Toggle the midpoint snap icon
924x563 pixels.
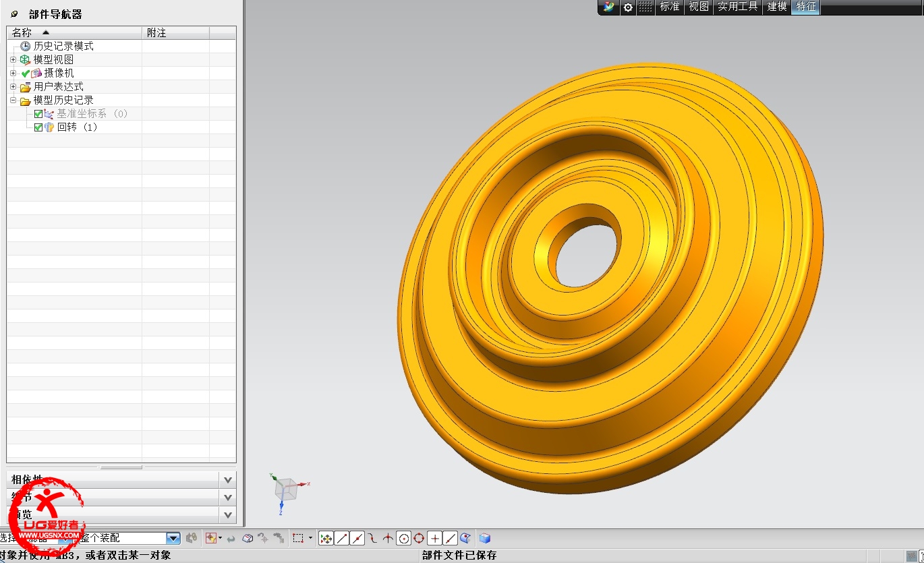pyautogui.click(x=357, y=538)
